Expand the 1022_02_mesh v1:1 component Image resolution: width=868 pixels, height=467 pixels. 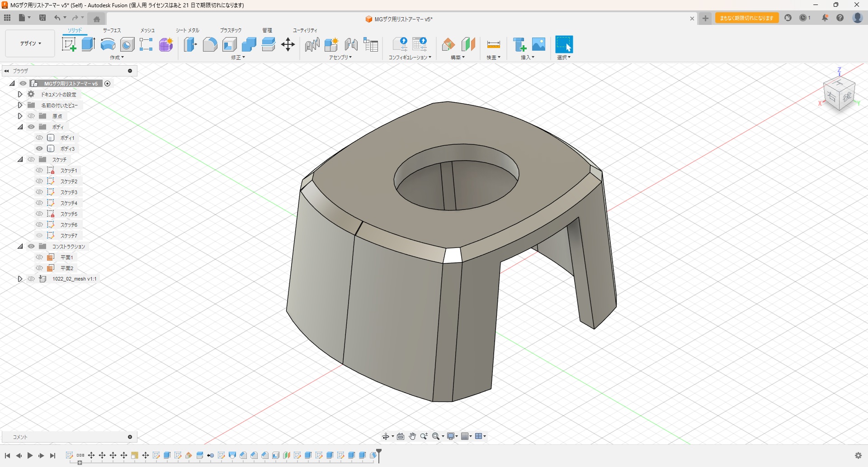(20, 279)
